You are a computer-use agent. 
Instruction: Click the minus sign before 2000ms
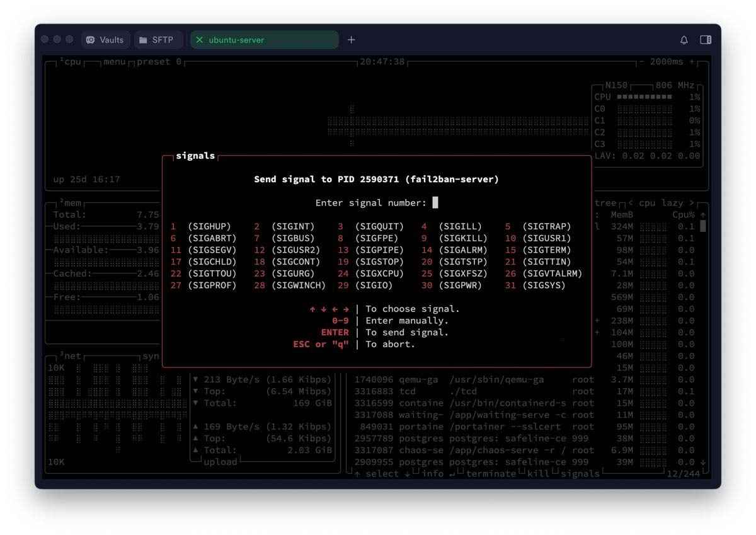click(x=641, y=62)
